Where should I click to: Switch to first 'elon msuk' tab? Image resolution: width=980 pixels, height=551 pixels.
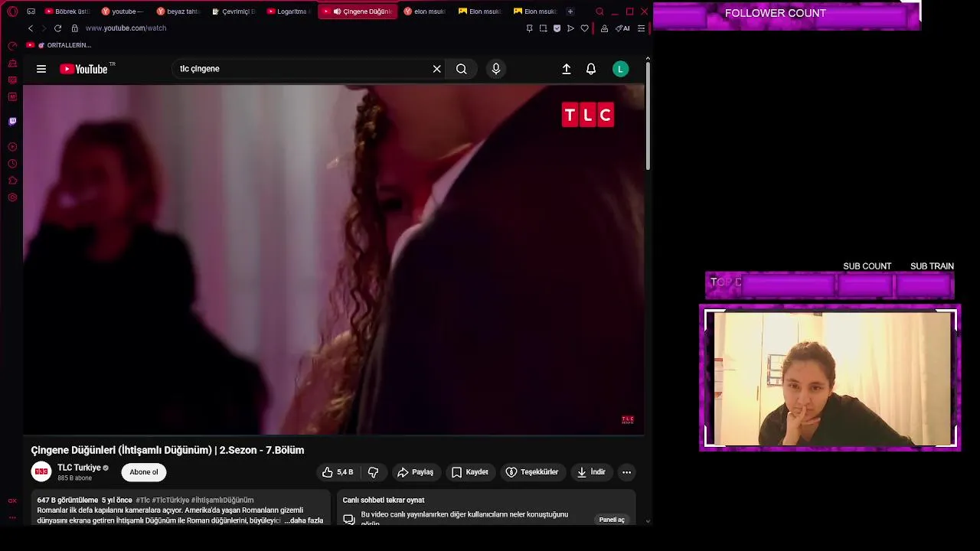pos(425,11)
